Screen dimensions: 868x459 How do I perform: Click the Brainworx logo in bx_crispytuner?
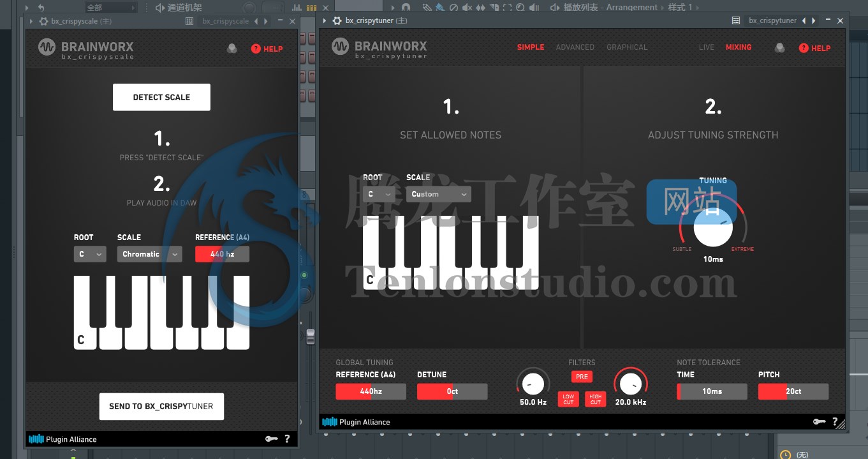click(x=379, y=48)
